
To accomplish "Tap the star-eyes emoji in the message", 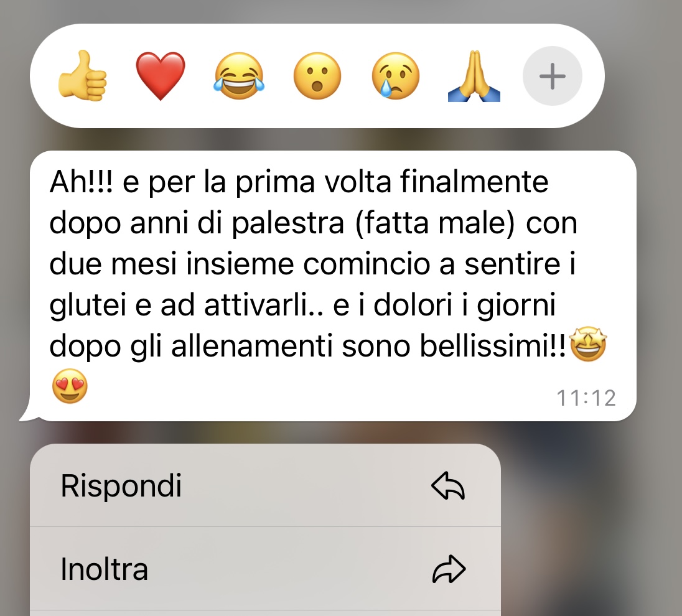I will [x=588, y=345].
